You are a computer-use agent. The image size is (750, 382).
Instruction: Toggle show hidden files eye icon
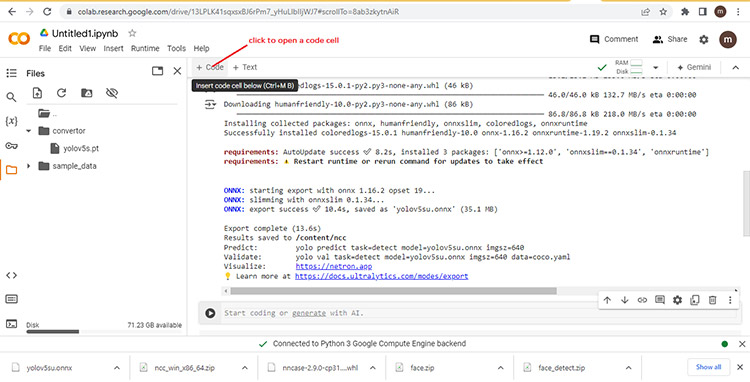112,93
